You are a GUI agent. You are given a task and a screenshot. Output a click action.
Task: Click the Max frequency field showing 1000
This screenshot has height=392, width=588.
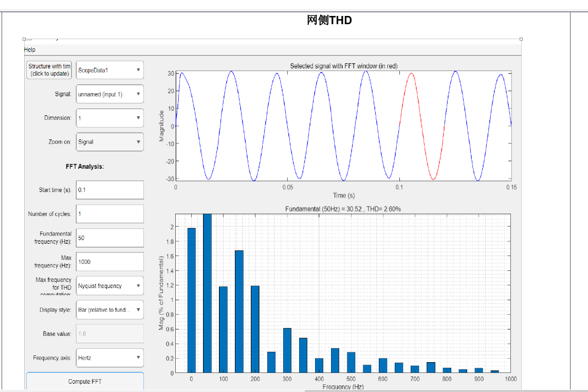pyautogui.click(x=109, y=262)
